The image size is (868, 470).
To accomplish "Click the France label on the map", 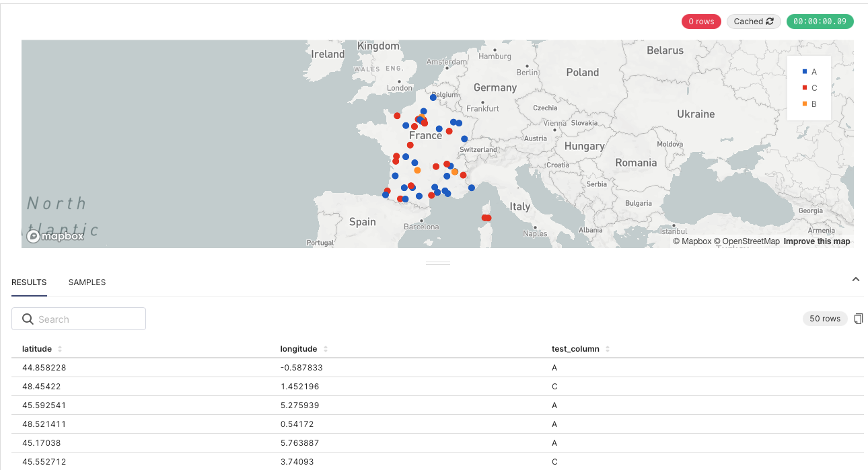I will [426, 136].
